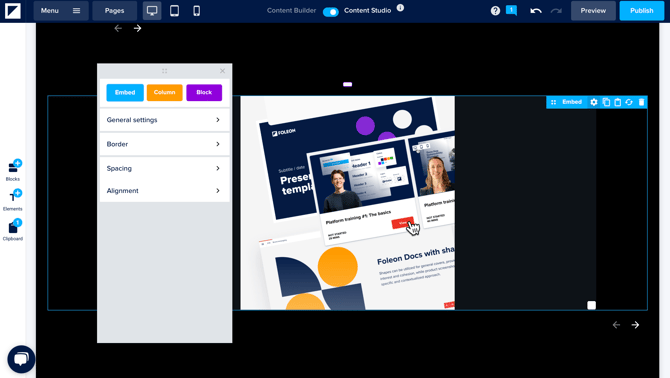Click the Foleon logo icon
670x378 pixels.
tap(13, 11)
